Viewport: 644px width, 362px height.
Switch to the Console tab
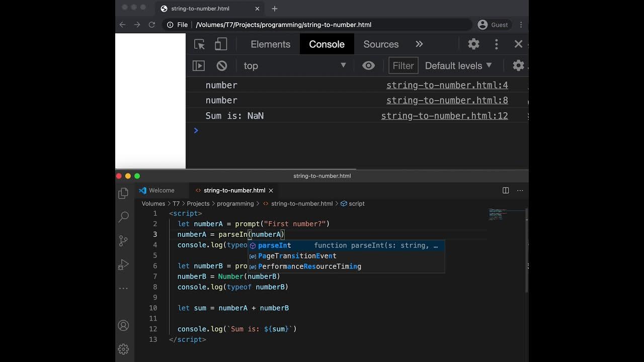click(327, 44)
